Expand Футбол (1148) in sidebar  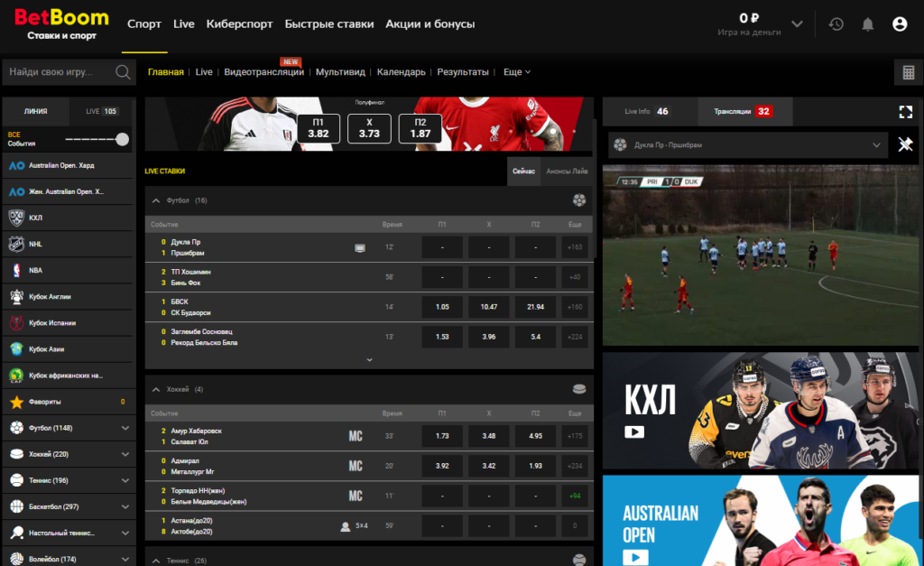pyautogui.click(x=125, y=428)
